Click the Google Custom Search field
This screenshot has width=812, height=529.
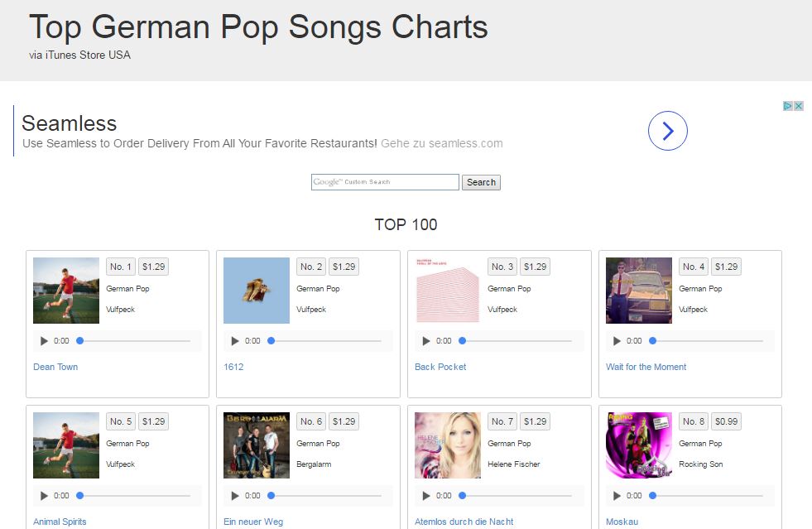point(385,182)
